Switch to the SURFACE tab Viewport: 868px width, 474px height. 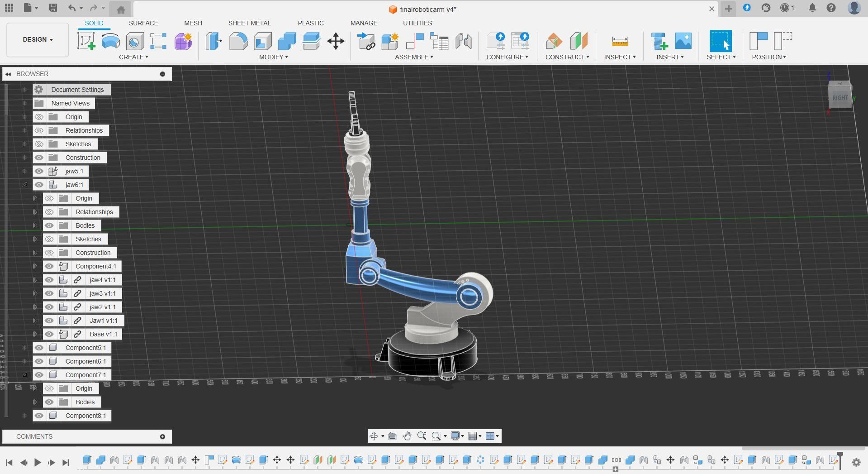tap(143, 23)
